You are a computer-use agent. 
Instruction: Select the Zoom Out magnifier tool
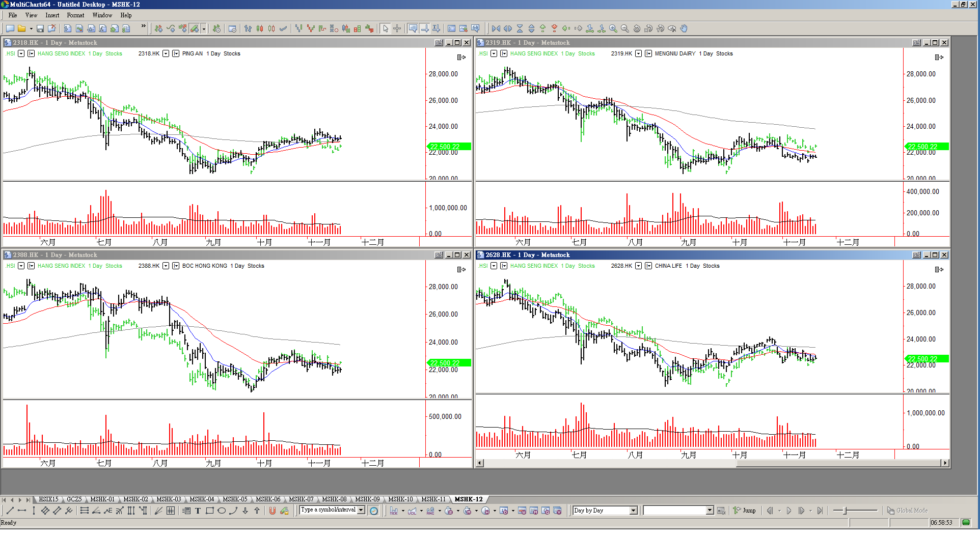coord(625,29)
